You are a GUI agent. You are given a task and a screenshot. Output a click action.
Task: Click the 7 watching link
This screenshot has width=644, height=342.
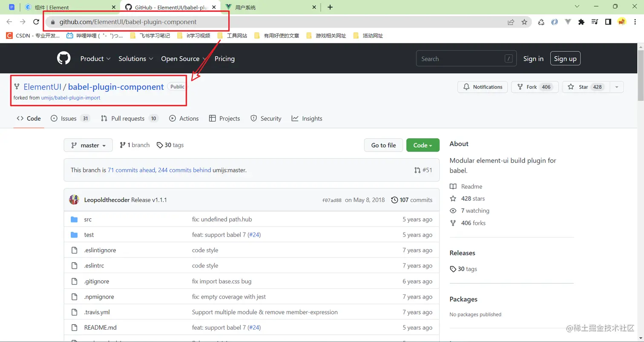tap(469, 211)
